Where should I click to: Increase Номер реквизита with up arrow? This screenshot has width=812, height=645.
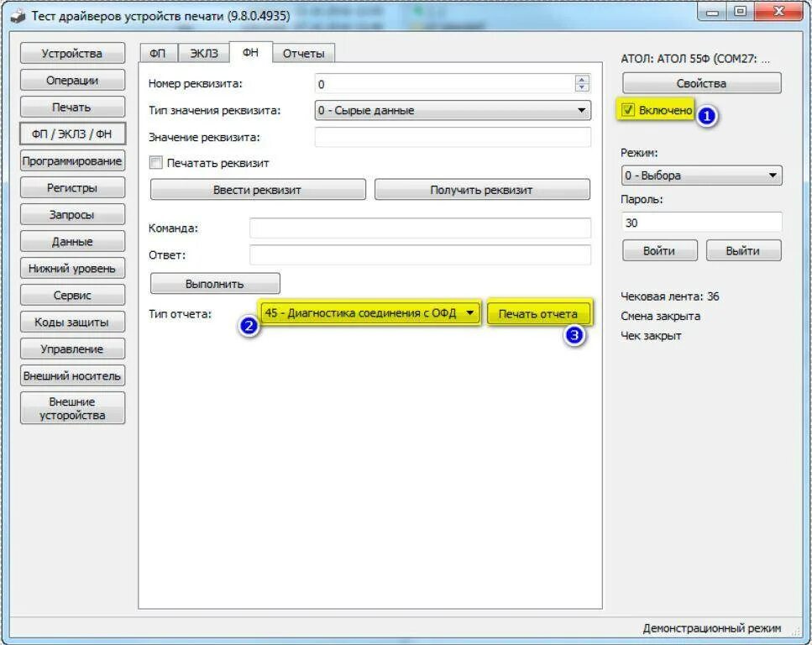coord(582,79)
